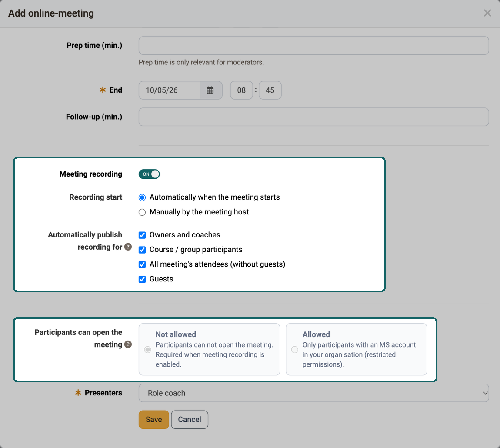The height and width of the screenshot is (448, 500).
Task: Focus the Follow-up minutes field
Action: click(314, 117)
